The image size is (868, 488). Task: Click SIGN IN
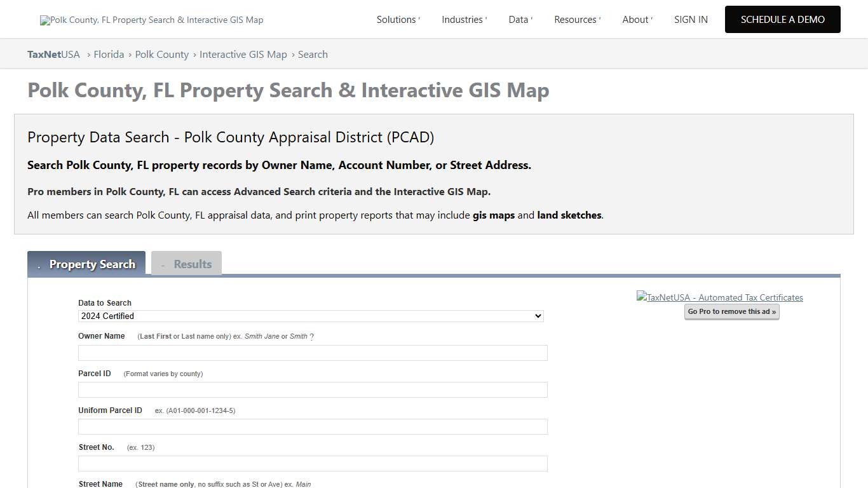pyautogui.click(x=691, y=19)
